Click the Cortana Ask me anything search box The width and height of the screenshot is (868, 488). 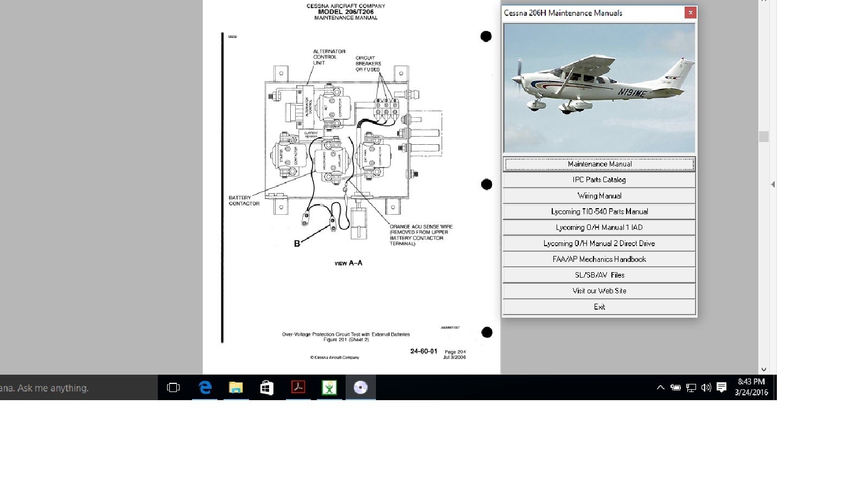coord(79,388)
